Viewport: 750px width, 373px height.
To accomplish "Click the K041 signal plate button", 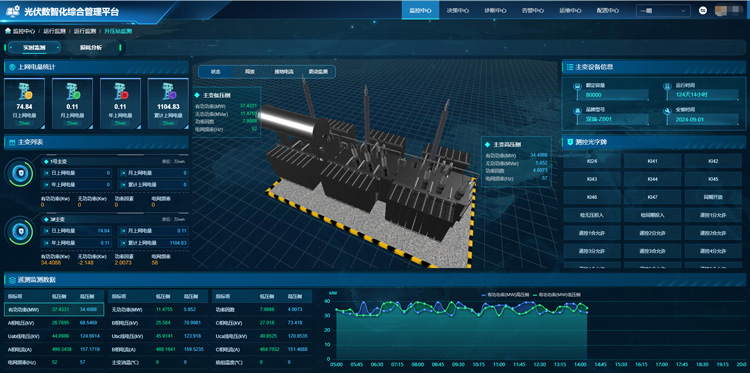I will (652, 161).
